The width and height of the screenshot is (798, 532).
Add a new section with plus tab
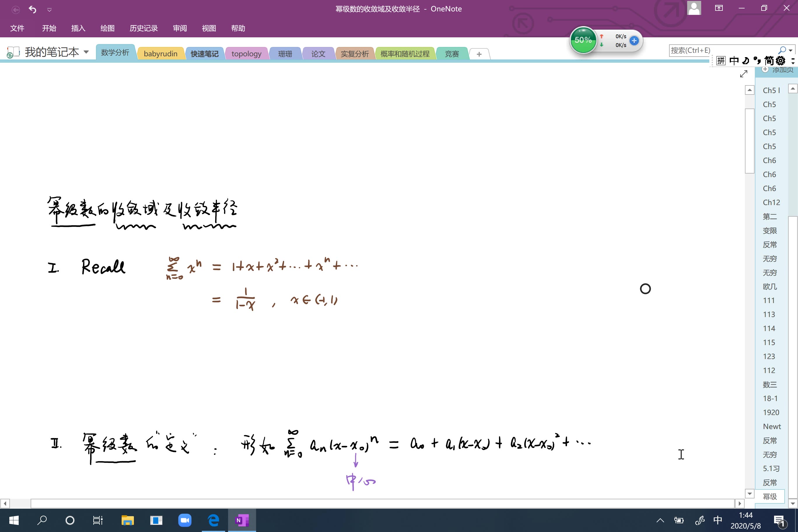pos(479,54)
